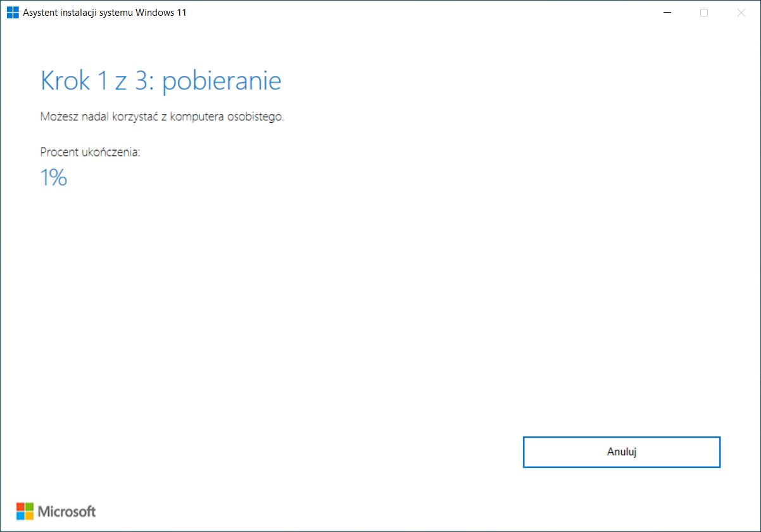
Task: Click the Krok 1 z 3: pobieranie heading
Action: coord(161,80)
